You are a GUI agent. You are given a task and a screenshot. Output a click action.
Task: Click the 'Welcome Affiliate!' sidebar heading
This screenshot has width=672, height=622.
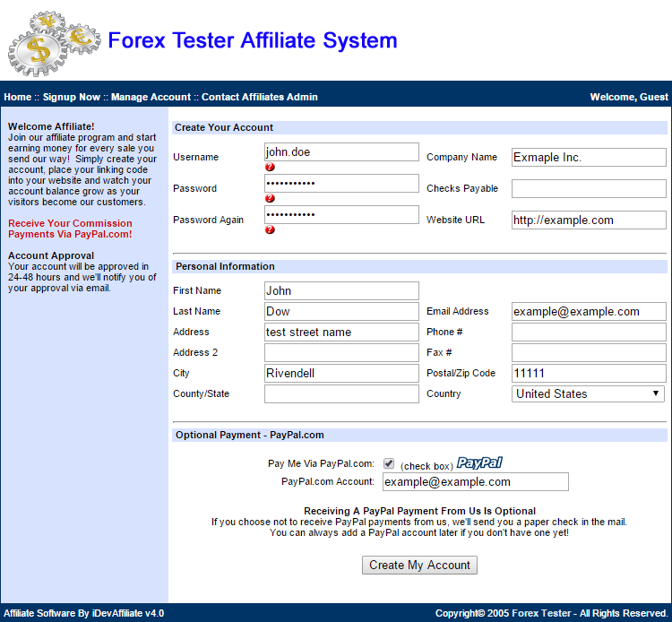51,126
